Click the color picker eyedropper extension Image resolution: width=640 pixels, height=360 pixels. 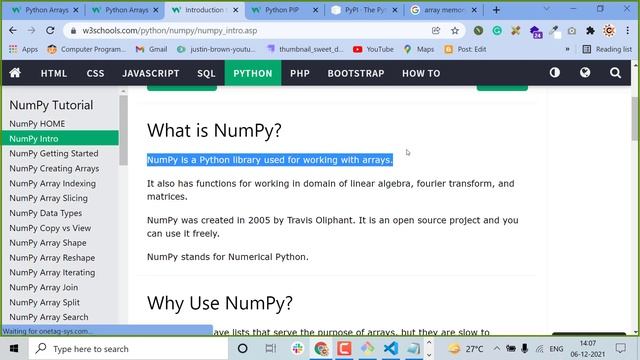[x=554, y=31]
